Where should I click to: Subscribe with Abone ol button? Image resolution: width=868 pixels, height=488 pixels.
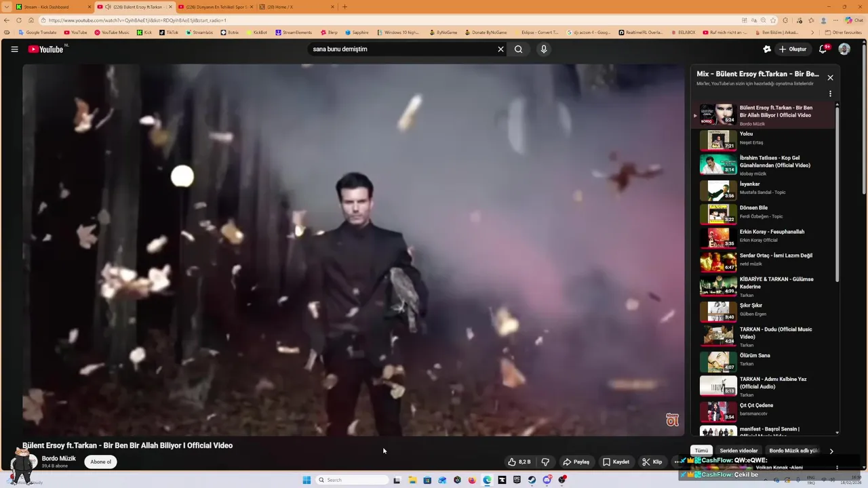click(x=100, y=462)
